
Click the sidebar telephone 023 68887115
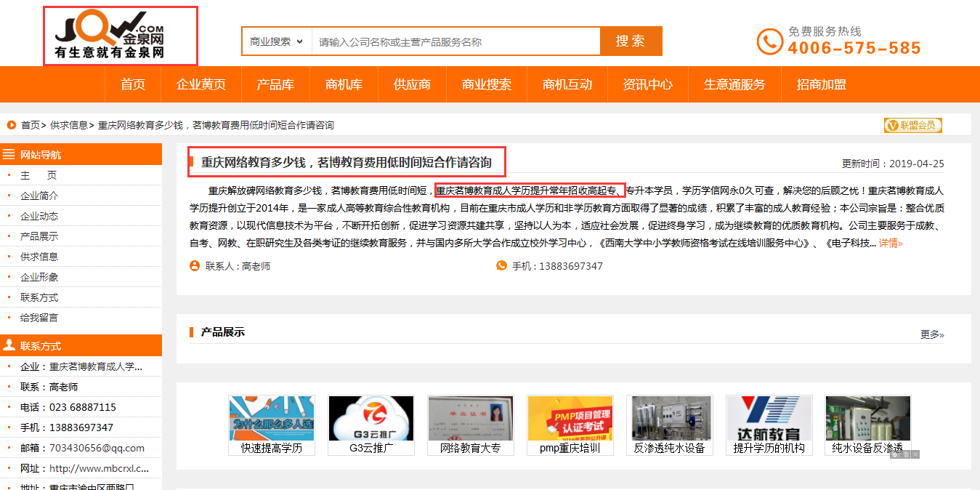point(83,407)
